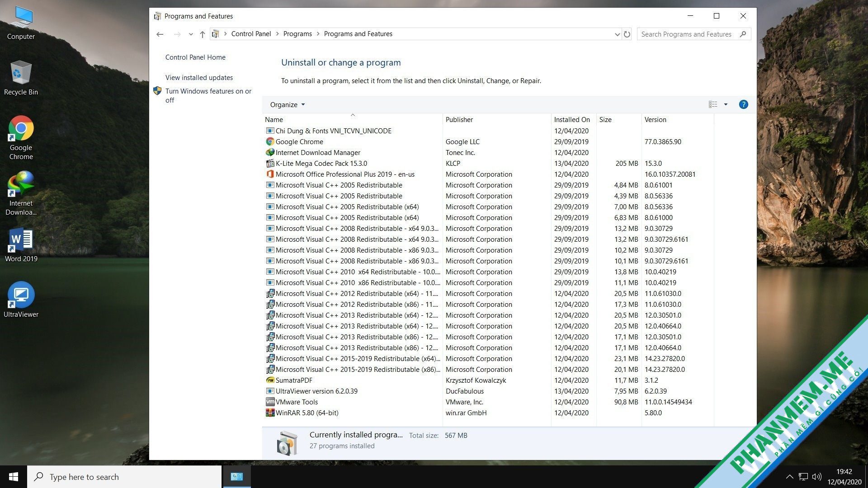The width and height of the screenshot is (868, 488).
Task: Click the Control Panel taskbar icon
Action: click(x=236, y=477)
